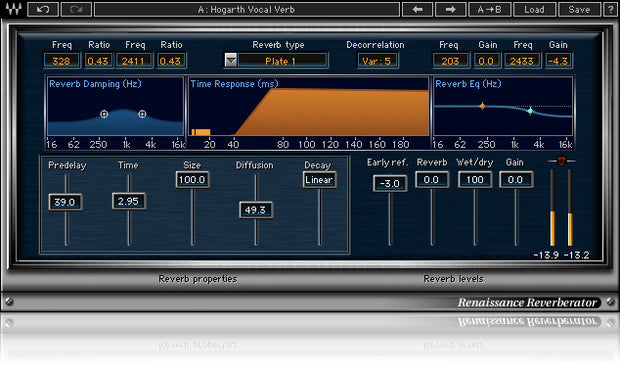Go to previous preset with left arrow
620x372 pixels.
(x=418, y=9)
